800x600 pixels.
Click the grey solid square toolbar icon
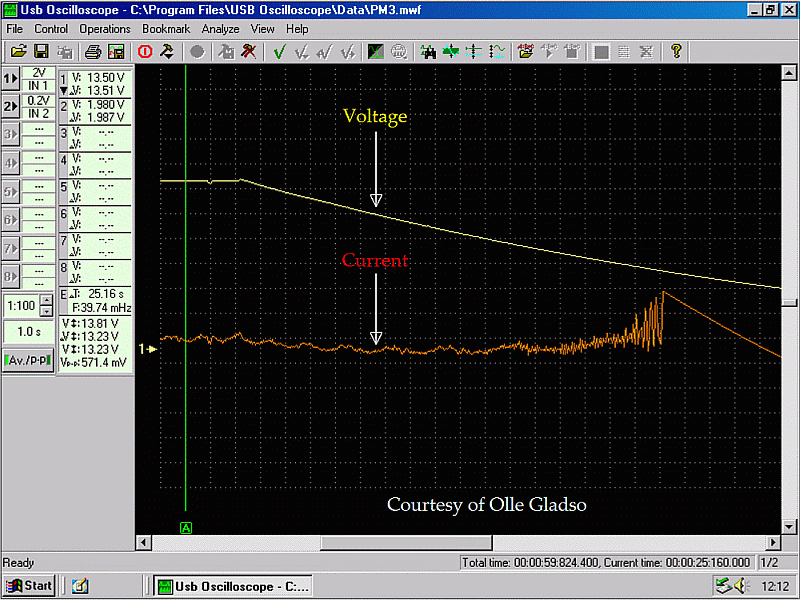click(602, 52)
